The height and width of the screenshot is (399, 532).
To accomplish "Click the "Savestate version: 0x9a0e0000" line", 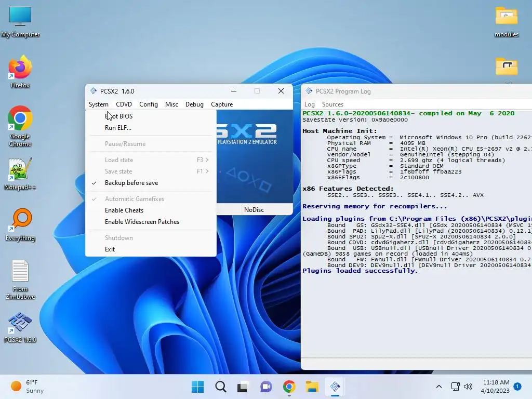I will point(355,120).
